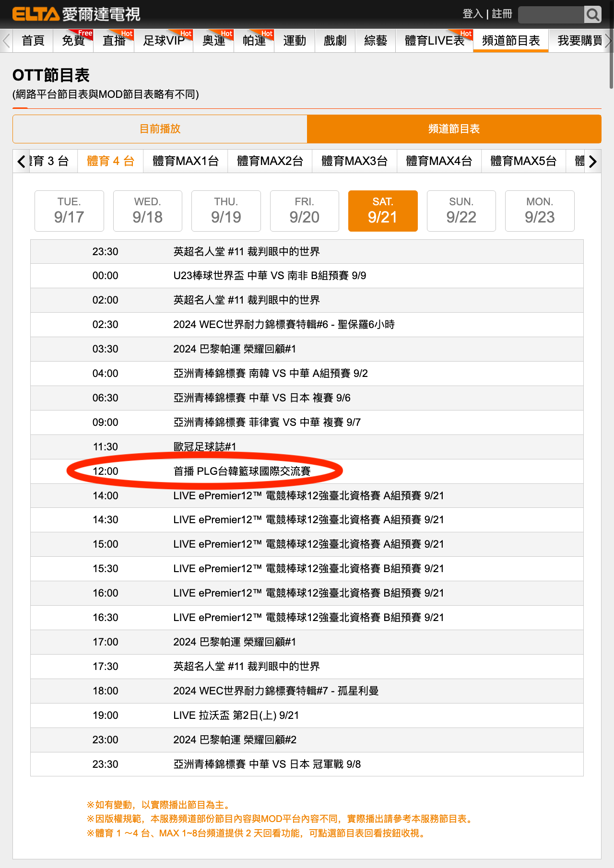Go to 首頁 home menu
Screen dimensions: 614x868
(x=33, y=41)
